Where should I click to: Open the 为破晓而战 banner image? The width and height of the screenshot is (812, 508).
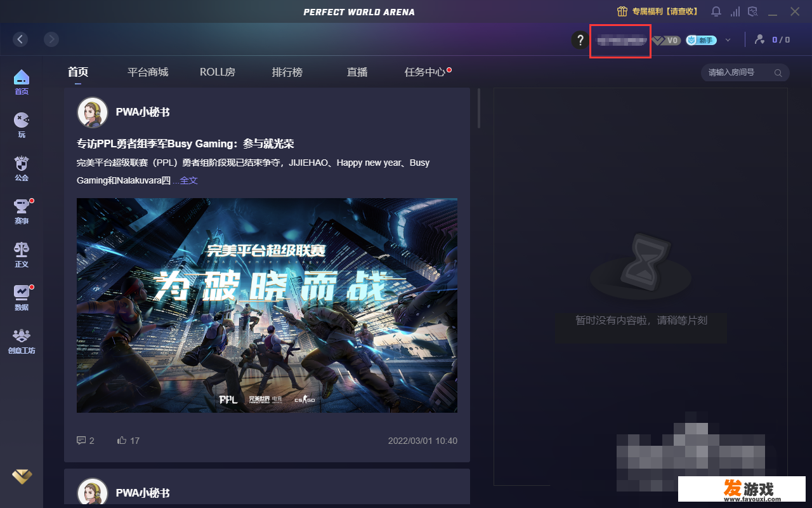267,305
